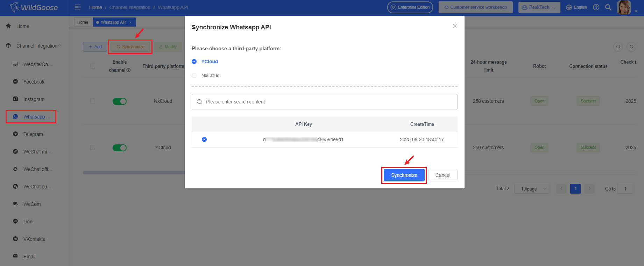Click the Channel integration layers icon

pyautogui.click(x=8, y=45)
